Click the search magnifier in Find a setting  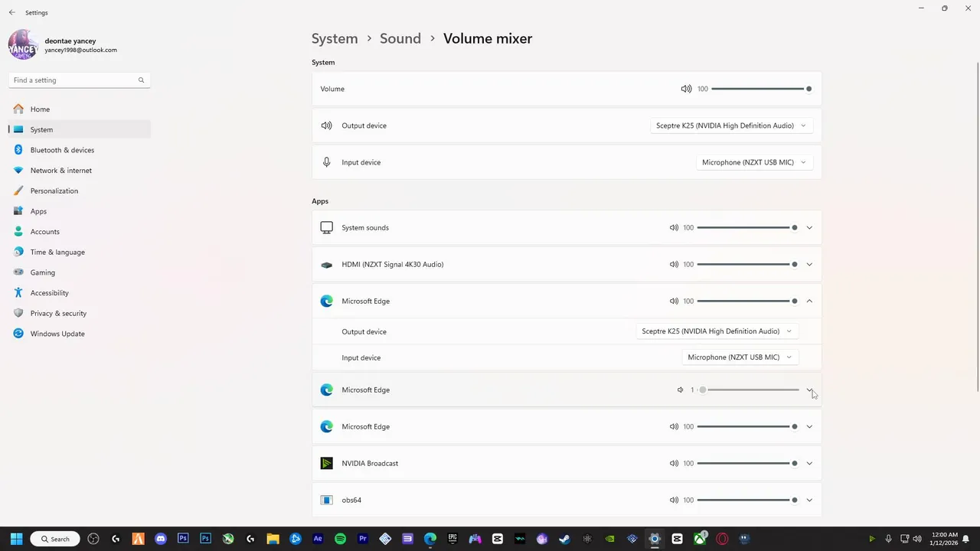tap(141, 80)
